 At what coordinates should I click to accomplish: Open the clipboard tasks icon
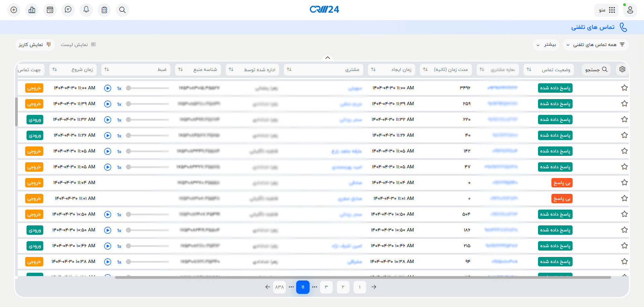104,10
